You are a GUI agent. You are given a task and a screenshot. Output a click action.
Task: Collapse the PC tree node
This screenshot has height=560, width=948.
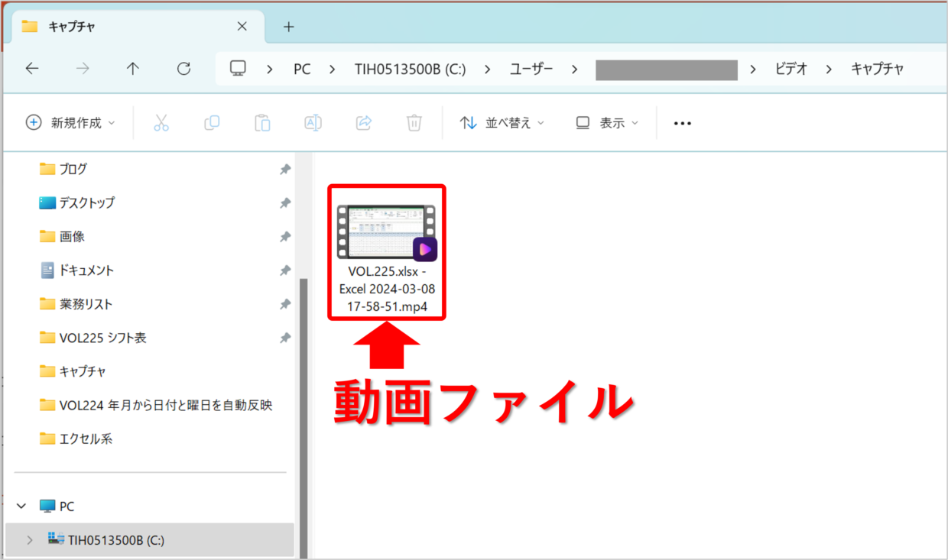[x=21, y=507]
